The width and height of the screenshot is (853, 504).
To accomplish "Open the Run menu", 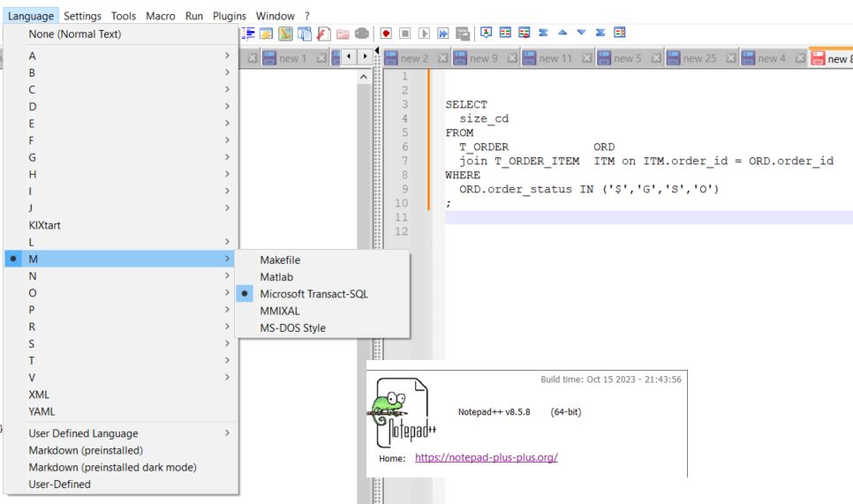I will coord(194,16).
